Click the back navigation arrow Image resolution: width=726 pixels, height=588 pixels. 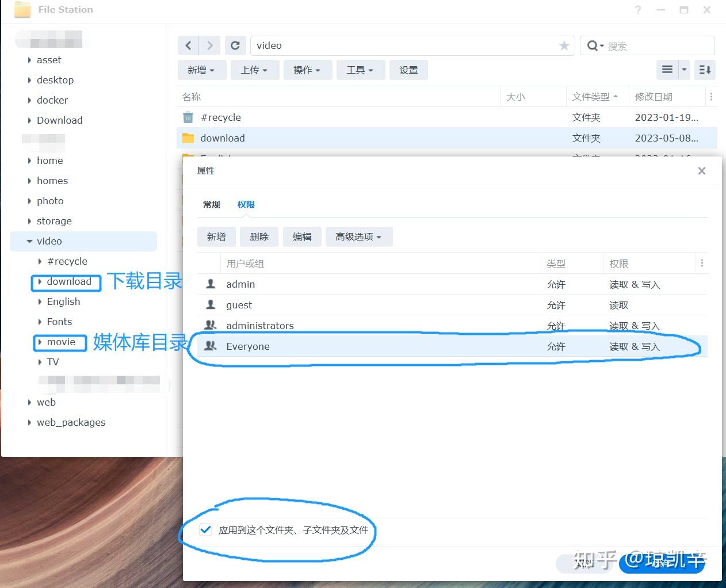(x=188, y=45)
